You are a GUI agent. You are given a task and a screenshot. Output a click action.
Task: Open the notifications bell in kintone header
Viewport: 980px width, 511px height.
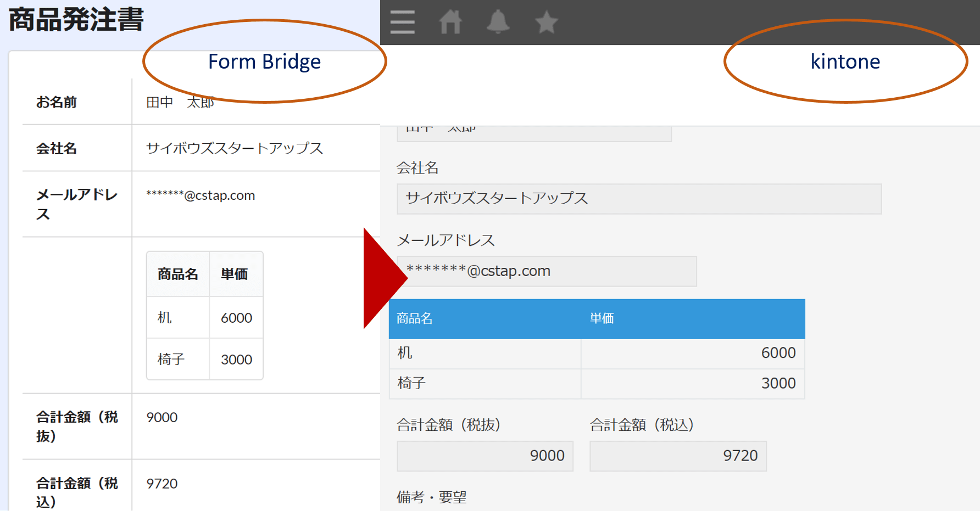498,23
